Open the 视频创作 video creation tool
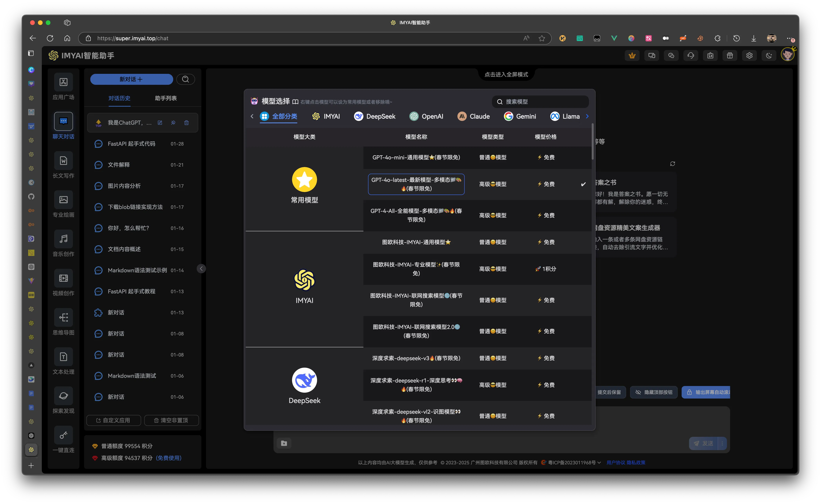 (63, 278)
